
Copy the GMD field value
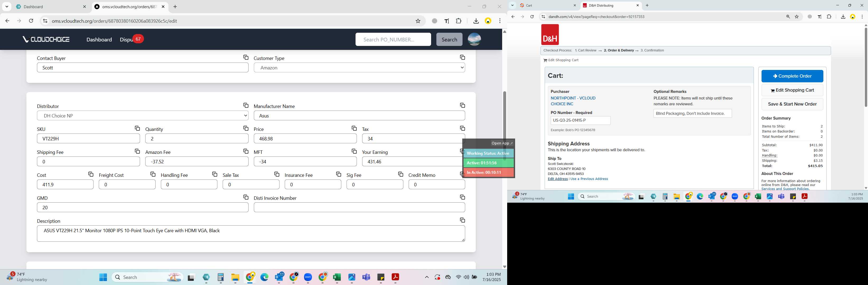tap(246, 197)
